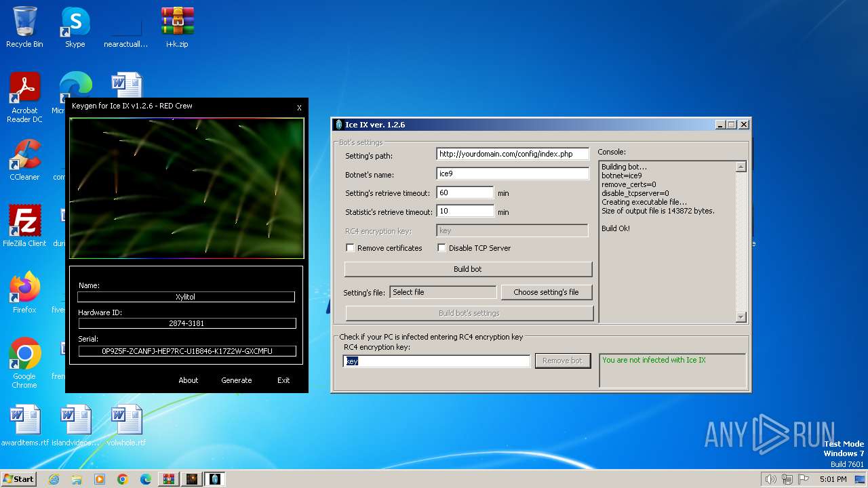Click 'Size of output file' console line

point(658,211)
